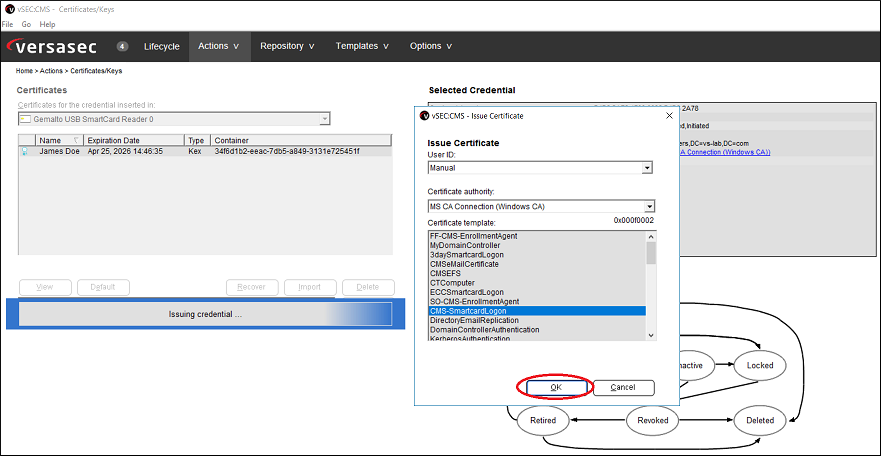Select 3daySmartcardLogon template
This screenshot has width=881, height=456.
tap(537, 254)
